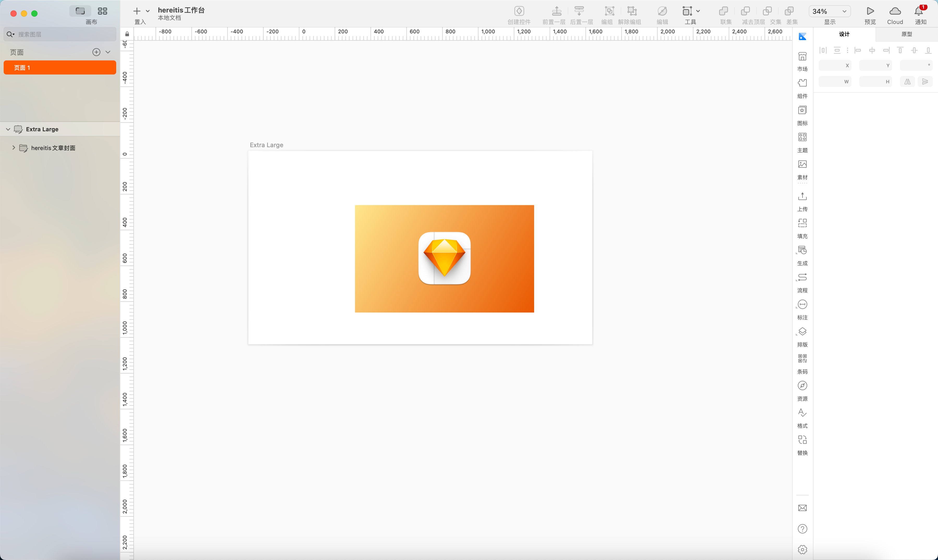Add a new page with plus button
This screenshot has height=560, width=938.
[x=96, y=52]
